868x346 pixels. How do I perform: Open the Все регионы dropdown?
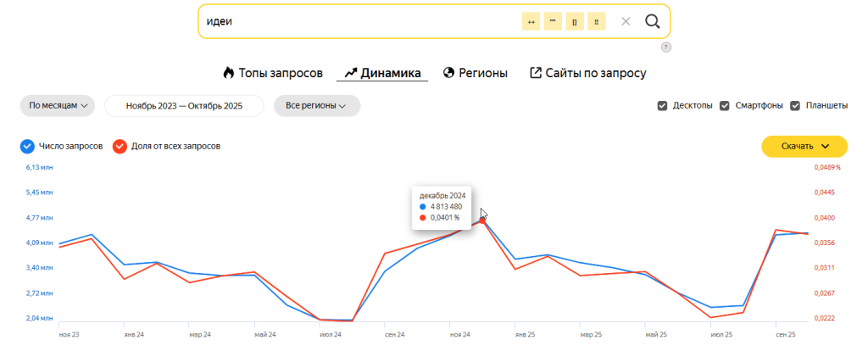pyautogui.click(x=316, y=106)
